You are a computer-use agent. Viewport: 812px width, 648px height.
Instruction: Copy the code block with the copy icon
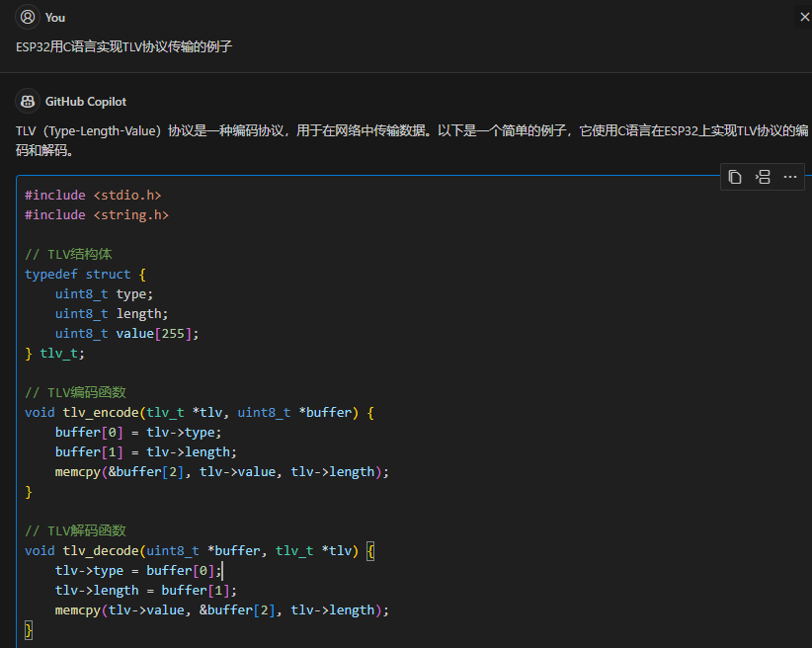pyautogui.click(x=735, y=177)
